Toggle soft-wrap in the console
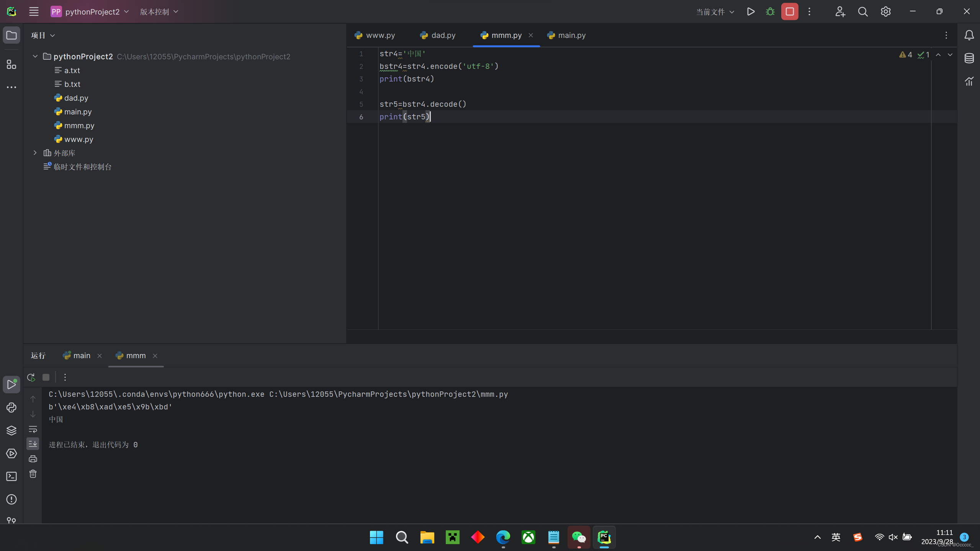 click(33, 429)
